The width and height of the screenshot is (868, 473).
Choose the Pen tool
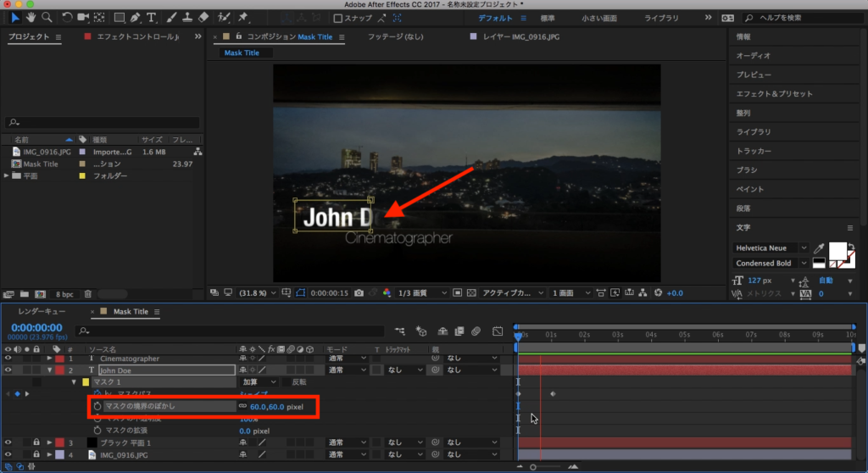(x=135, y=17)
